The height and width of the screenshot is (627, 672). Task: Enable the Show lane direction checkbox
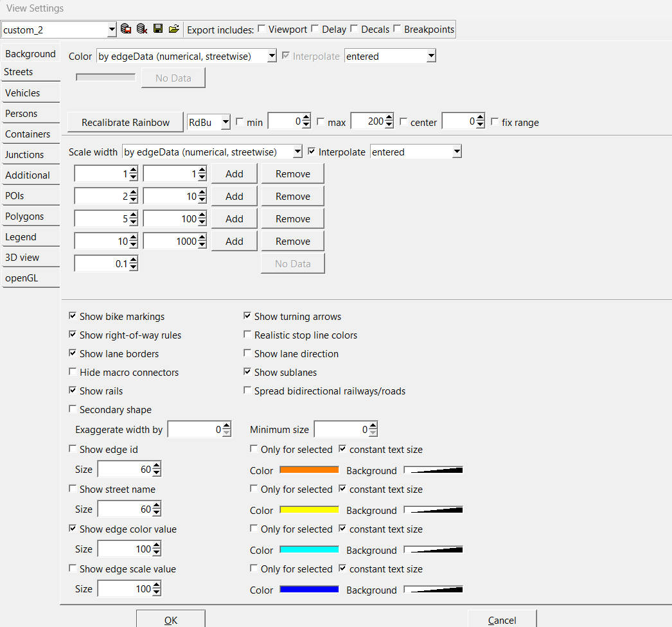pos(248,354)
